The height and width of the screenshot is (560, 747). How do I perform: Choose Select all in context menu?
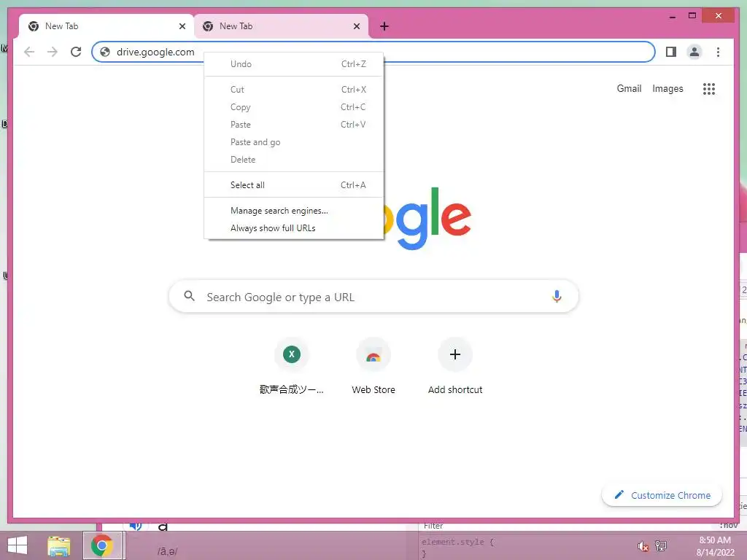[294, 185]
